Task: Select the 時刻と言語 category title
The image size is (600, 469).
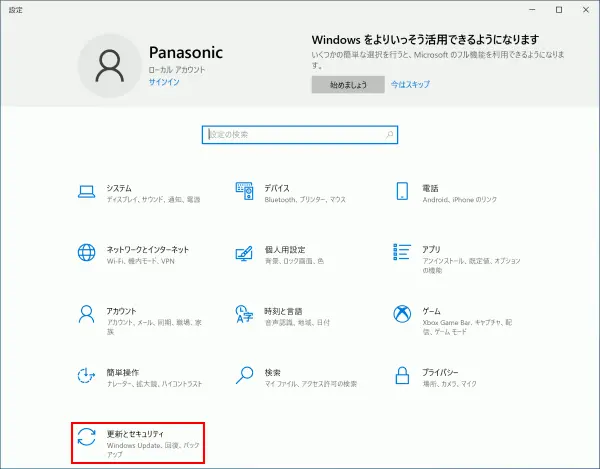Action: 283,311
